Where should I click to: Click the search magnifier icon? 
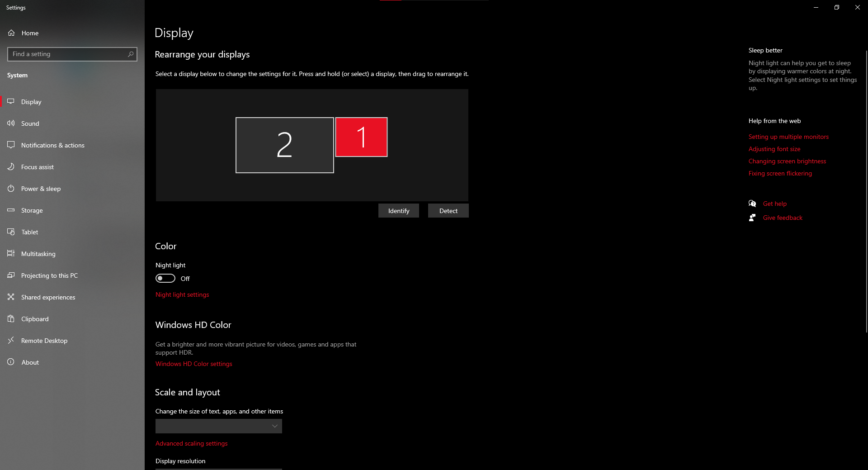point(131,54)
